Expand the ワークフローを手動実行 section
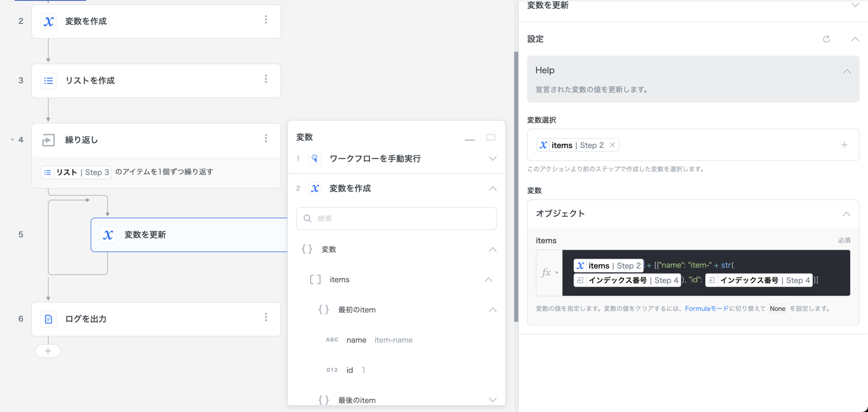This screenshot has width=868, height=412. pyautogui.click(x=492, y=159)
